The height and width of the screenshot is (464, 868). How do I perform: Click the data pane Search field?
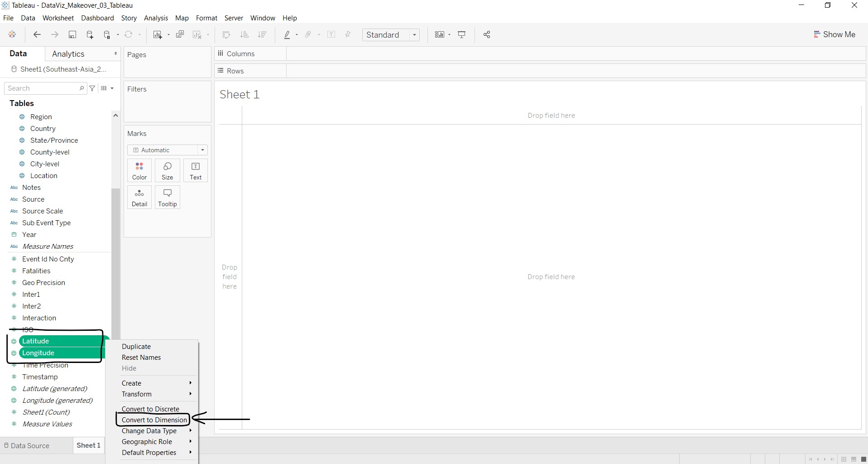[43, 88]
